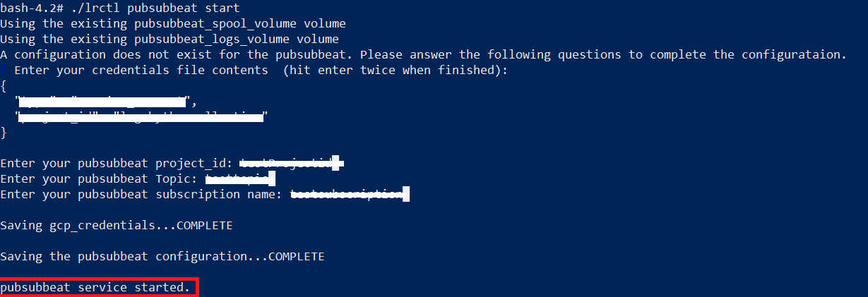Click 'Enter your credentials file contents' prompt
The width and height of the screenshot is (868, 297).
pyautogui.click(x=141, y=70)
